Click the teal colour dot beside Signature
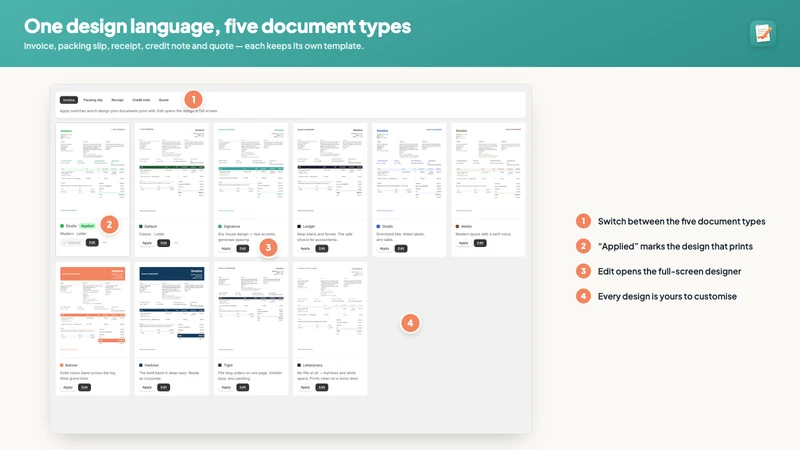The height and width of the screenshot is (450, 800). tap(220, 227)
